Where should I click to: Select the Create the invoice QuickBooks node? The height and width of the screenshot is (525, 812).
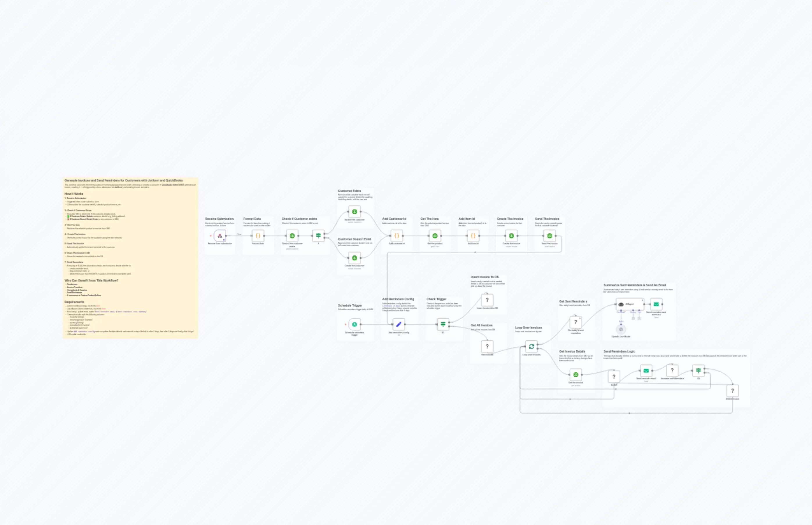(511, 236)
